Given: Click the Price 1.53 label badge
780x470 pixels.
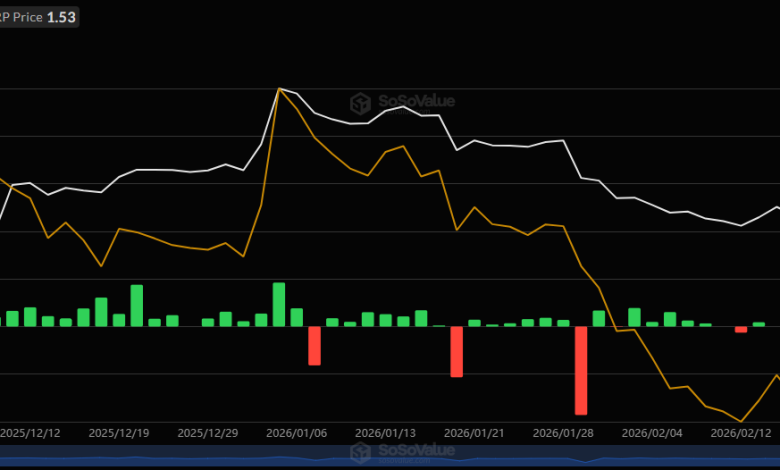Looking at the screenshot, I should point(40,17).
